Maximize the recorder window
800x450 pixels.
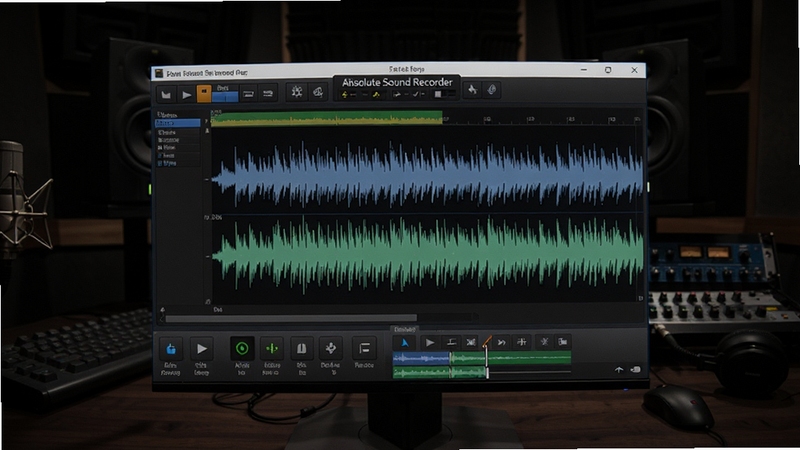[x=608, y=70]
